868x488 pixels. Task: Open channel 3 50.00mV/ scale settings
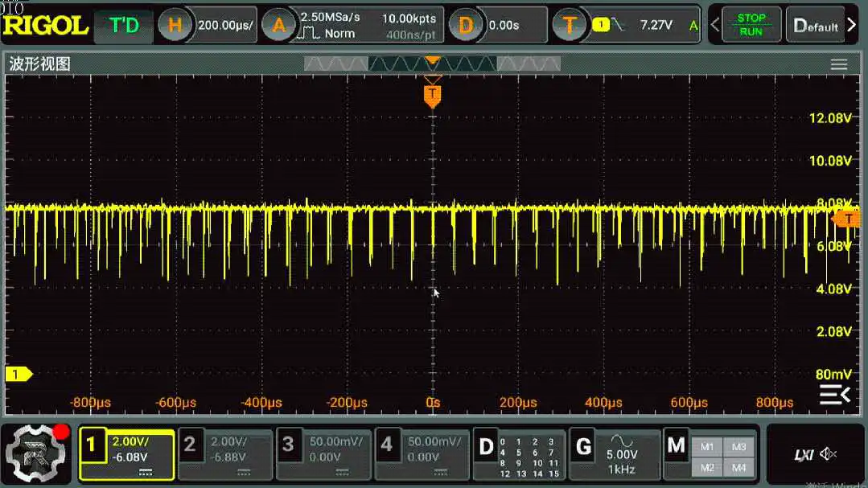tap(336, 441)
